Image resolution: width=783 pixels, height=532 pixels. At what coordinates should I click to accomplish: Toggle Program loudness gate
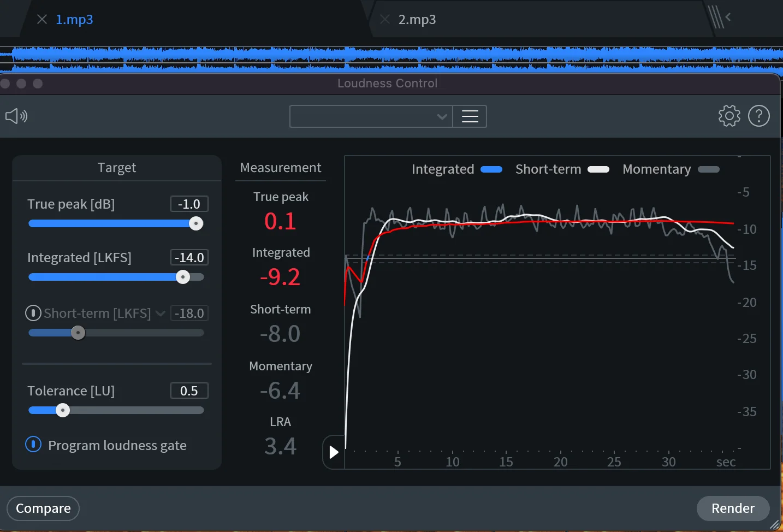click(x=33, y=445)
